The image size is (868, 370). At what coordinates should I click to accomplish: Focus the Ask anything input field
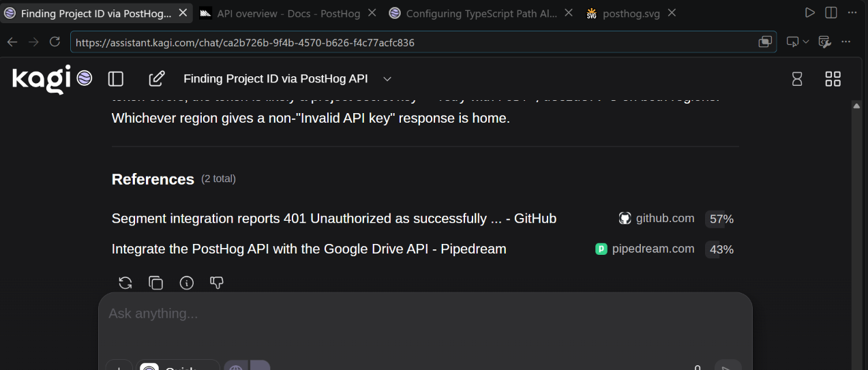[x=425, y=314]
